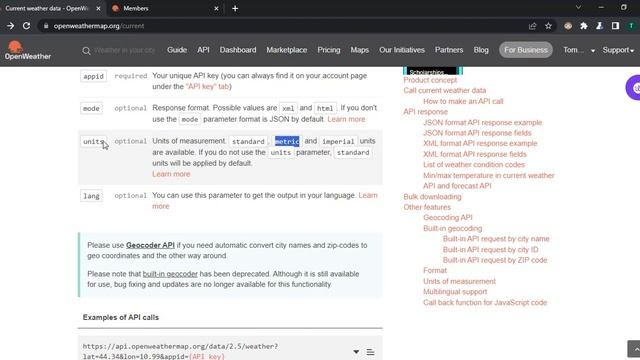The image size is (640, 360).
Task: Open the built-in geocoder link
Action: tap(170, 274)
